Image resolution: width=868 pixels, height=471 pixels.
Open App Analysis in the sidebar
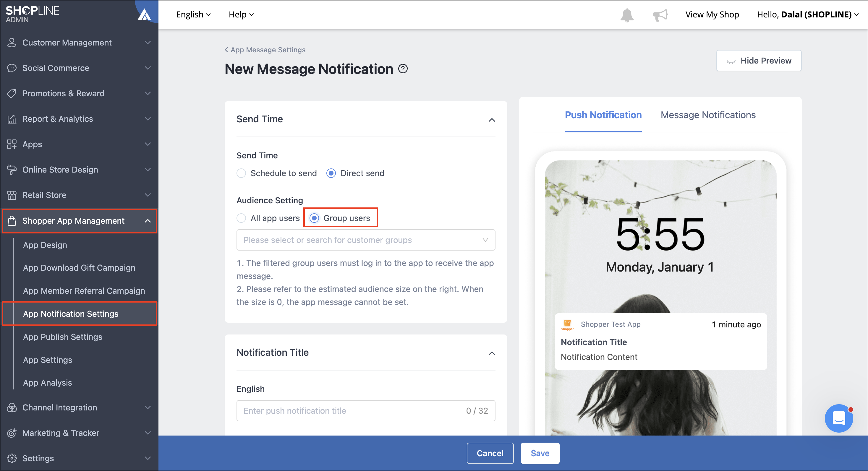point(48,382)
